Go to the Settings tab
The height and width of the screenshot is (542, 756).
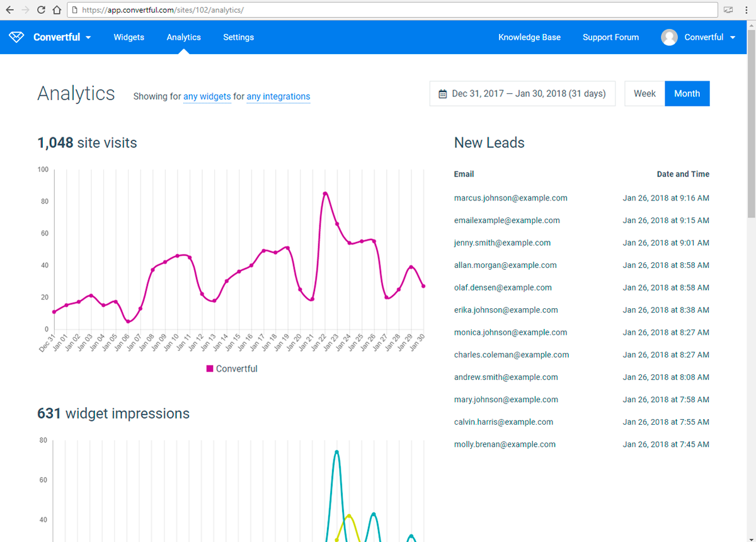click(238, 37)
